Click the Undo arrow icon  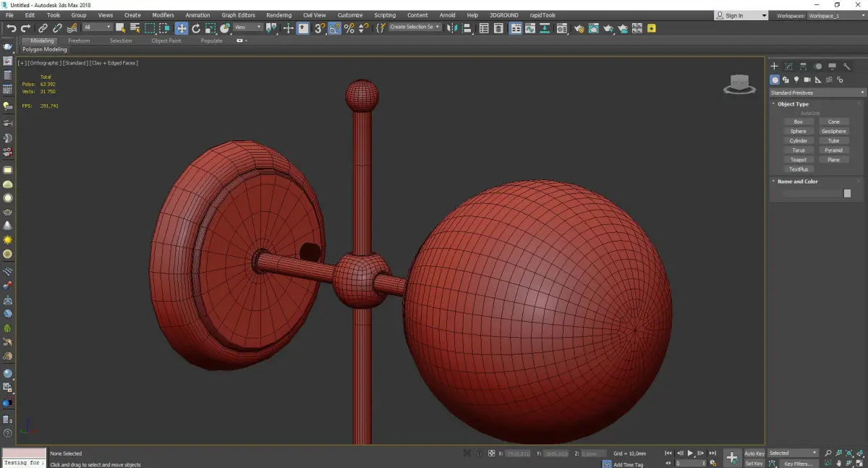[x=11, y=27]
